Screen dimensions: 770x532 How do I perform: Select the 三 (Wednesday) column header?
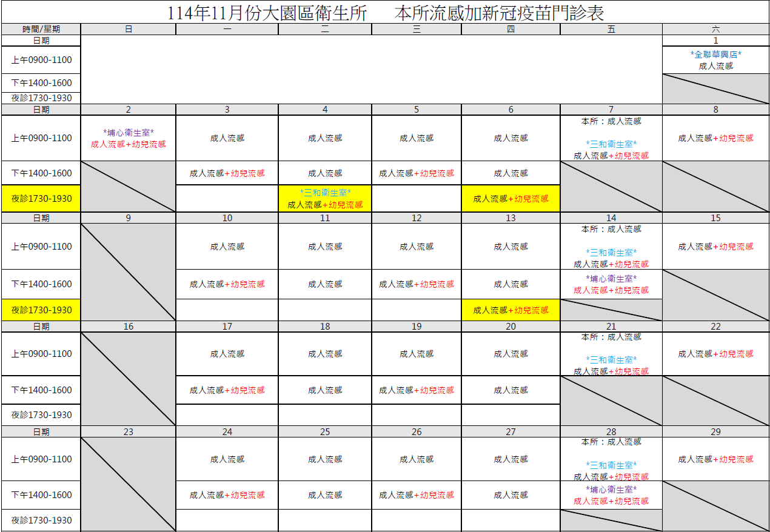coord(416,29)
